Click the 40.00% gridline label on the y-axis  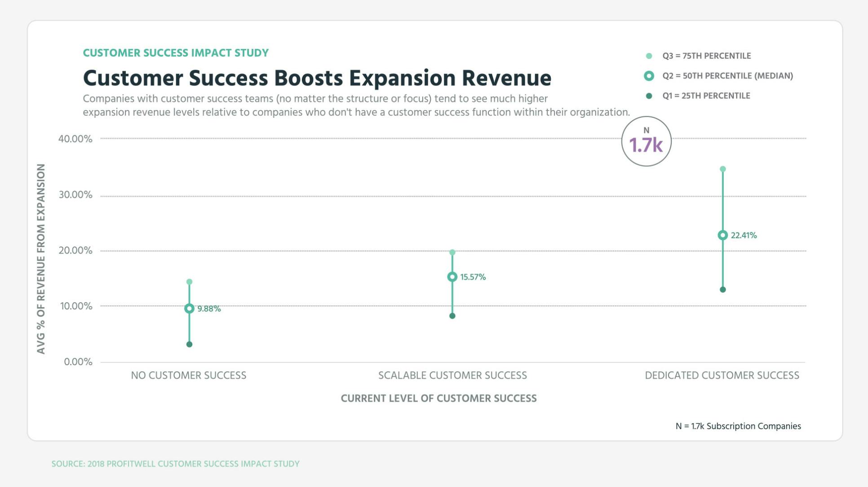pyautogui.click(x=75, y=139)
